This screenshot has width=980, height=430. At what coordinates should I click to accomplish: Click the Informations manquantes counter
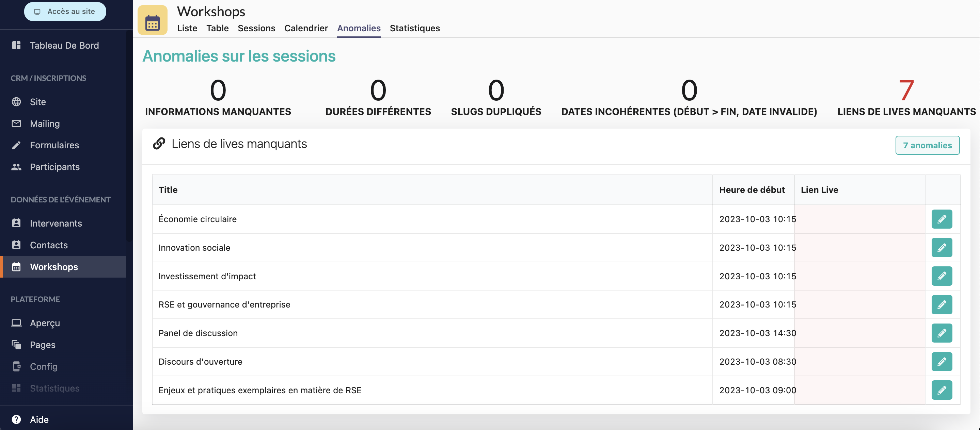pos(218,97)
